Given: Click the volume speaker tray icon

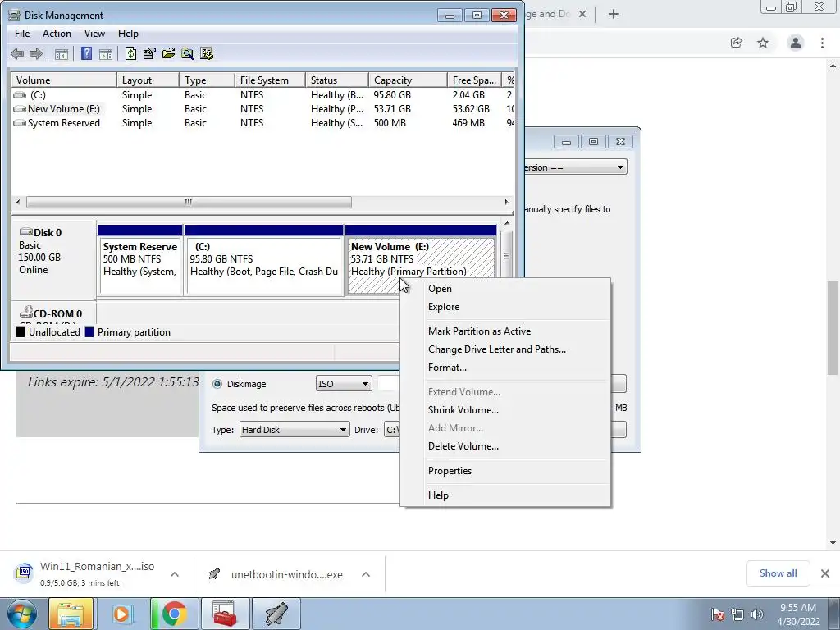Looking at the screenshot, I should click(x=757, y=614).
